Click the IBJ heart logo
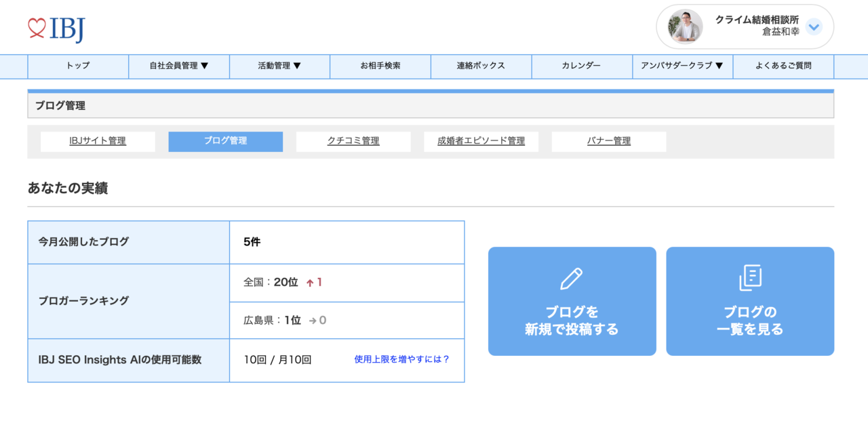 click(56, 28)
